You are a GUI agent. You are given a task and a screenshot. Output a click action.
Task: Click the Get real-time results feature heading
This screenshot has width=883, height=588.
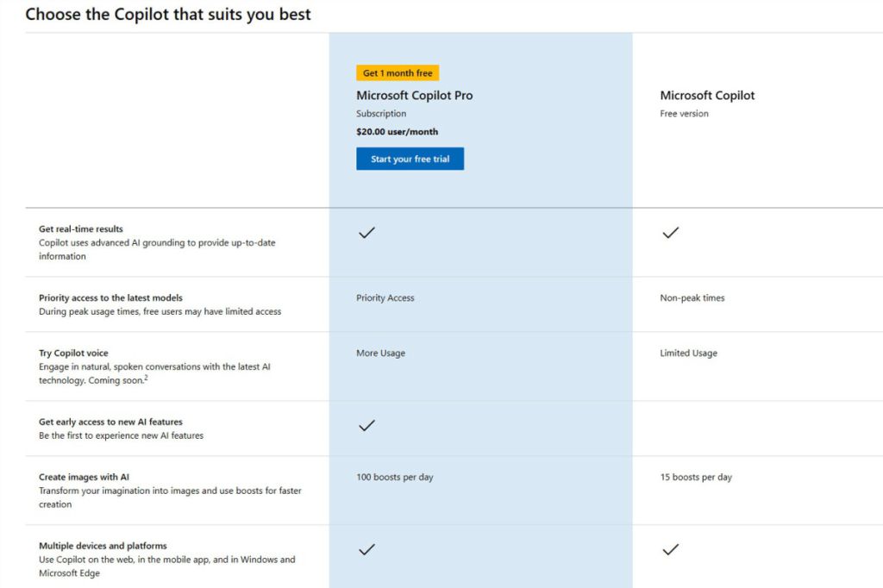point(81,229)
